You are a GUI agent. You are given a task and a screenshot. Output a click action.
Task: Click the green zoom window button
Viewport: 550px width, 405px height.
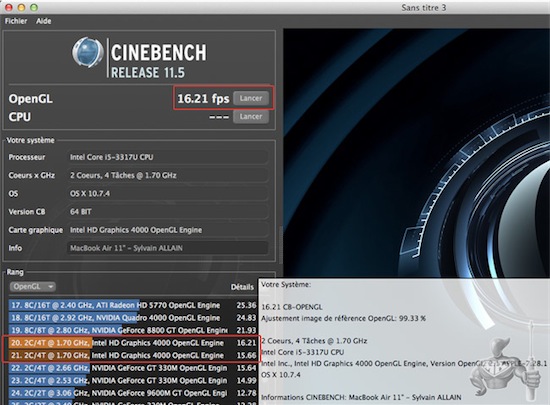(x=34, y=7)
